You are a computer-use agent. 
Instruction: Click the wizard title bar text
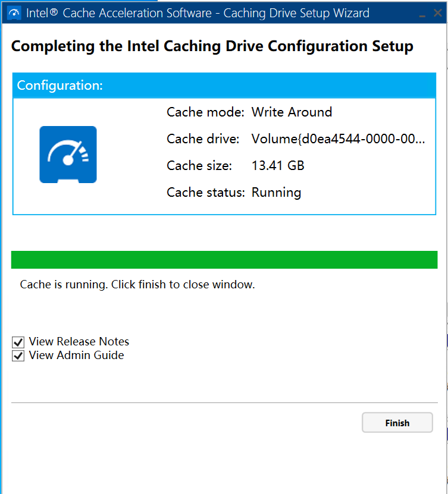(198, 13)
